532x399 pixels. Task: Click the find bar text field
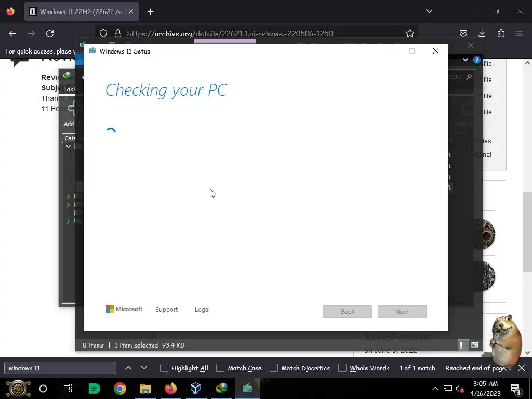coord(60,368)
